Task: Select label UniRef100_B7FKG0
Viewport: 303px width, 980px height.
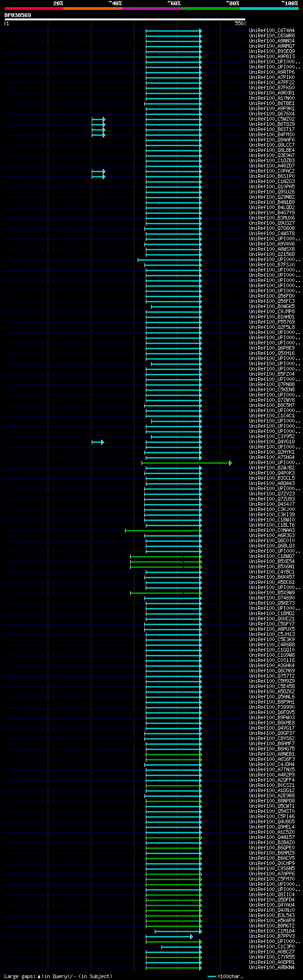Action: click(x=272, y=88)
